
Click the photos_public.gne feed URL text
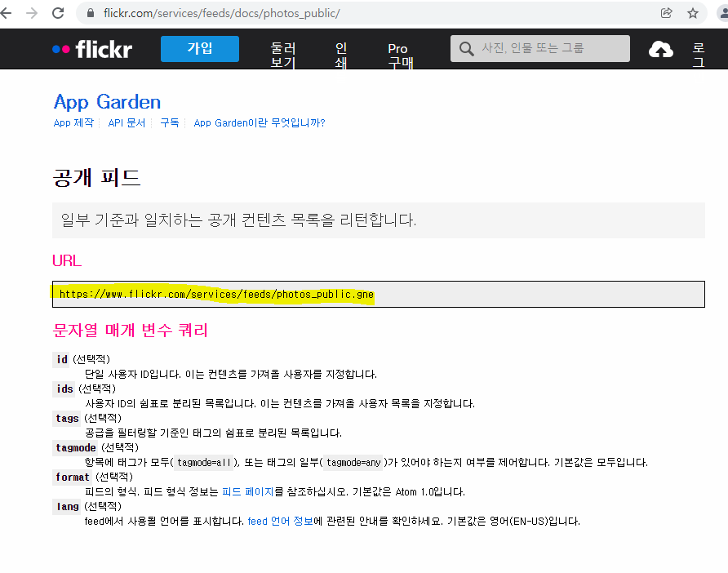coord(216,294)
